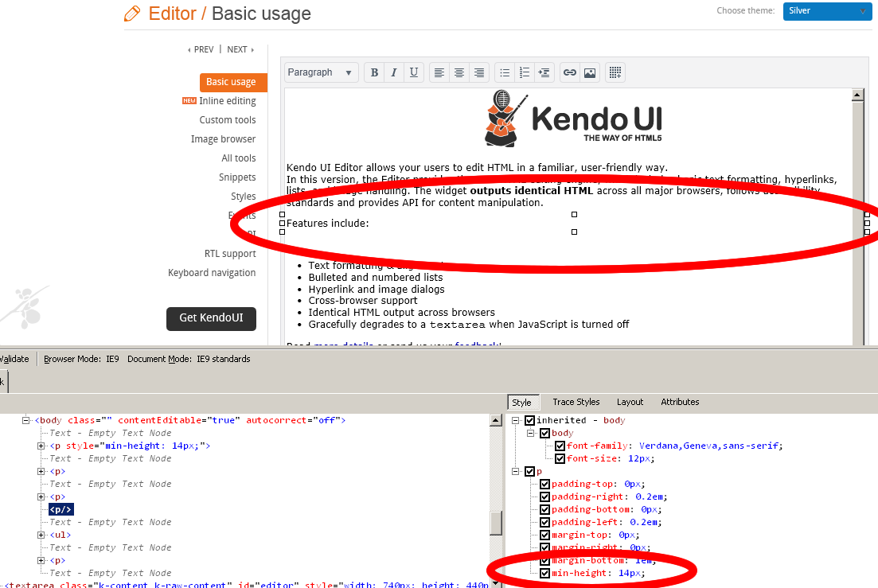Viewport: 878px width, 588px height.
Task: Open Snippets demo
Action: click(237, 177)
